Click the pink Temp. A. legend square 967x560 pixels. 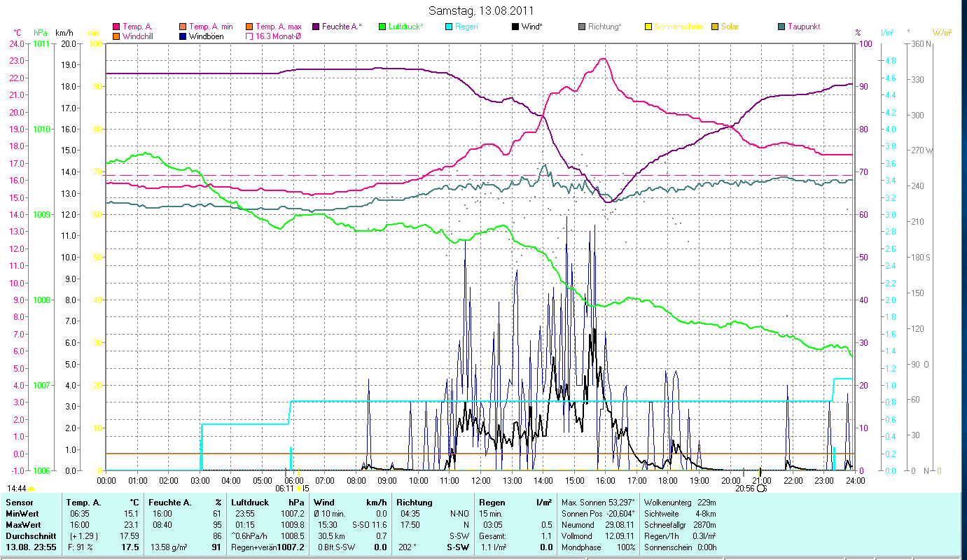pos(116,27)
